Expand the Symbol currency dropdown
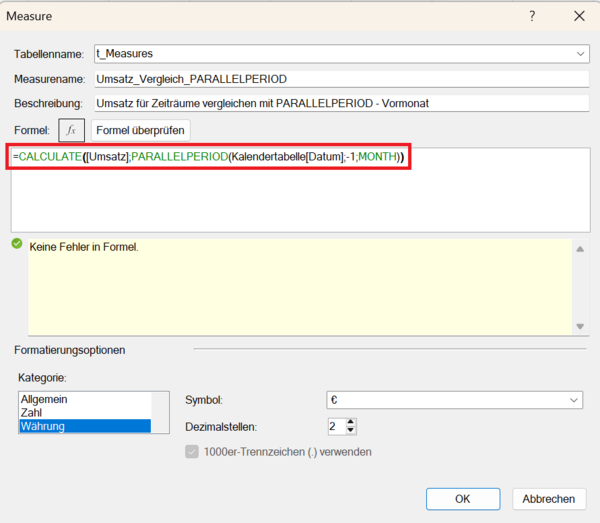This screenshot has height=523, width=600. 574,399
